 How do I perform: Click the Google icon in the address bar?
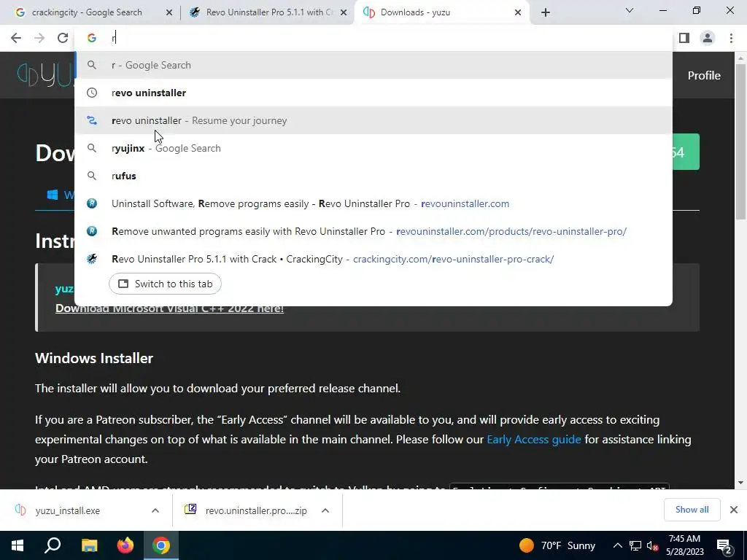click(92, 38)
